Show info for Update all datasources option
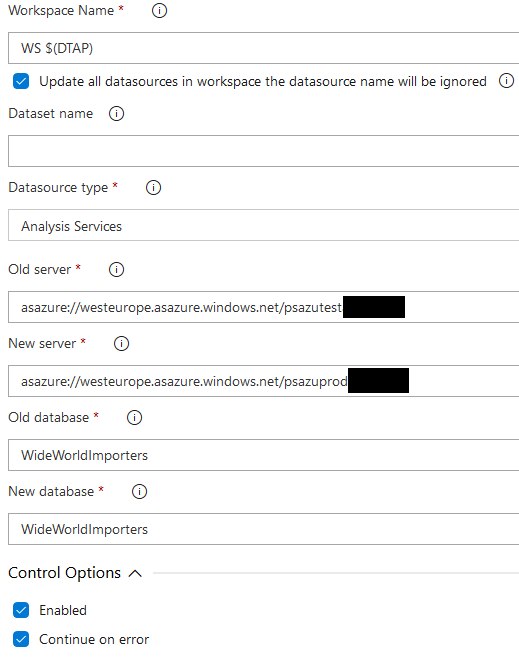This screenshot has width=519, height=659. [x=506, y=81]
